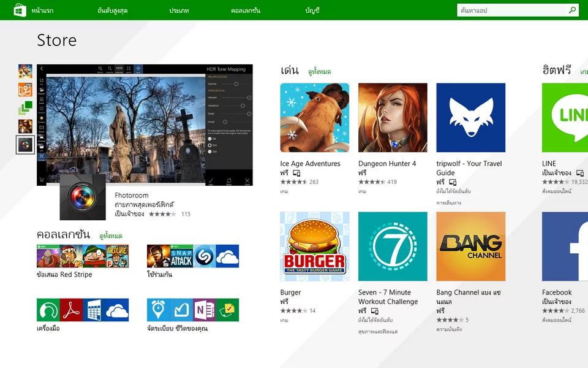Click the green sticky notes checkmark icon
This screenshot has width=588, height=368.
point(228,310)
